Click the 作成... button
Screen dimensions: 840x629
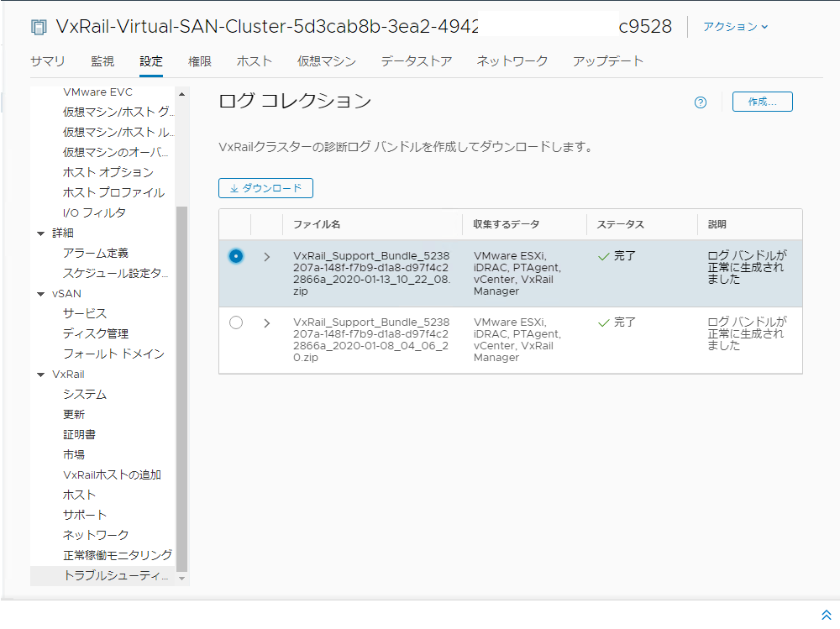pyautogui.click(x=763, y=102)
